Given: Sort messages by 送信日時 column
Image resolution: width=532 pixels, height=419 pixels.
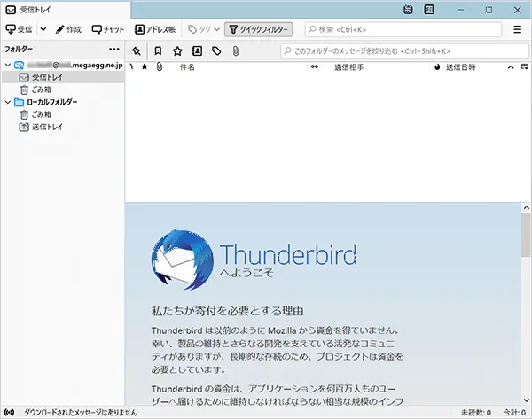Looking at the screenshot, I should point(461,67).
